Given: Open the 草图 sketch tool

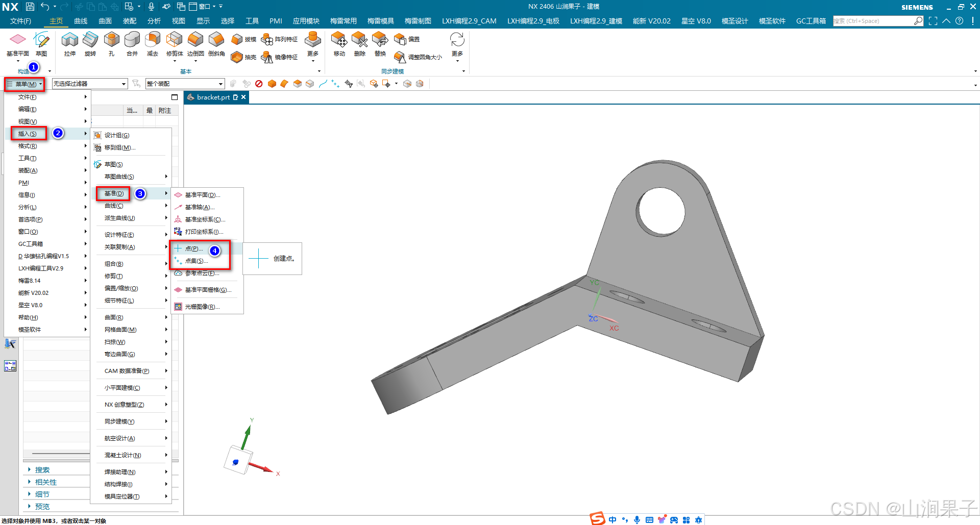Looking at the screenshot, I should pyautogui.click(x=41, y=43).
